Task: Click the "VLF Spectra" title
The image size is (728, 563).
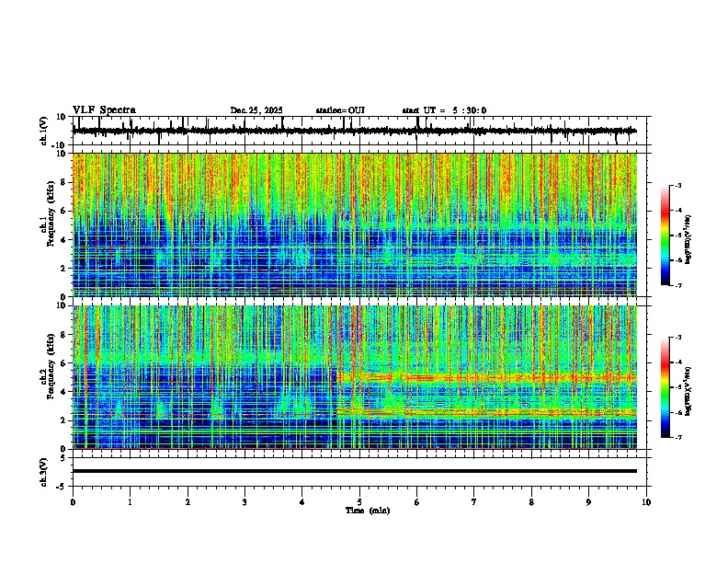Action: click(x=104, y=110)
